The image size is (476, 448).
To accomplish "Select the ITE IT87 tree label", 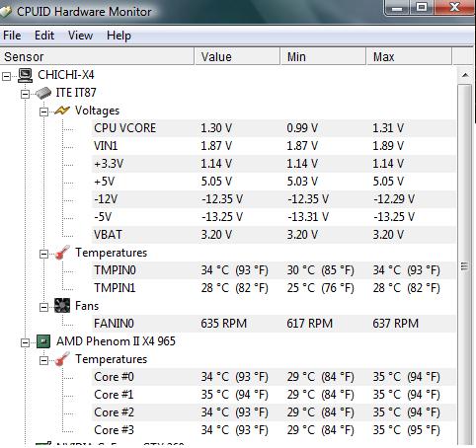I will click(x=76, y=93).
